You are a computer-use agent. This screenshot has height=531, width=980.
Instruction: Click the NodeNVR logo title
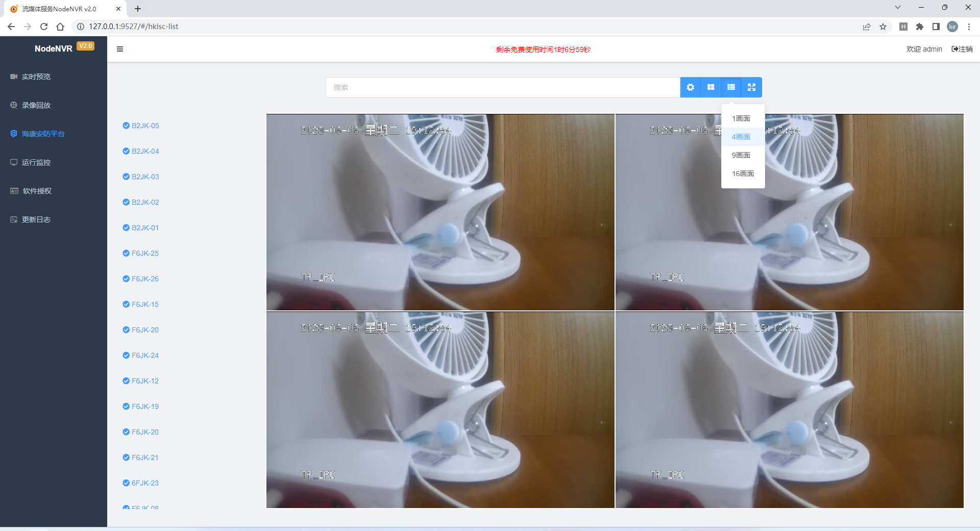54,49
